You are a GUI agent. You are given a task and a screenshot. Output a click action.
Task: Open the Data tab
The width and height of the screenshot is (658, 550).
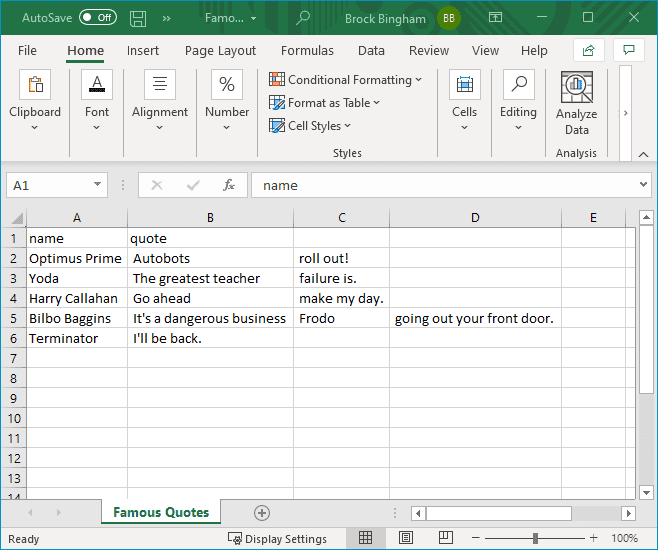(371, 51)
